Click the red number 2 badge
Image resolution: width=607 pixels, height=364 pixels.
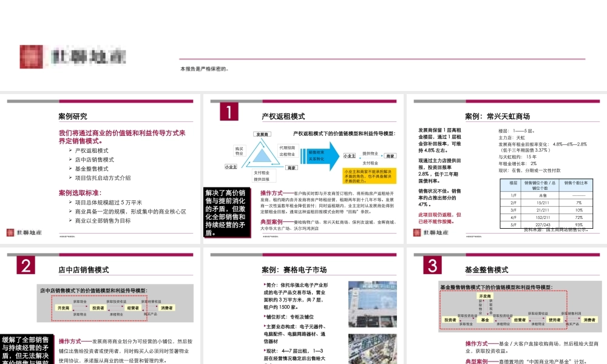tap(25, 266)
